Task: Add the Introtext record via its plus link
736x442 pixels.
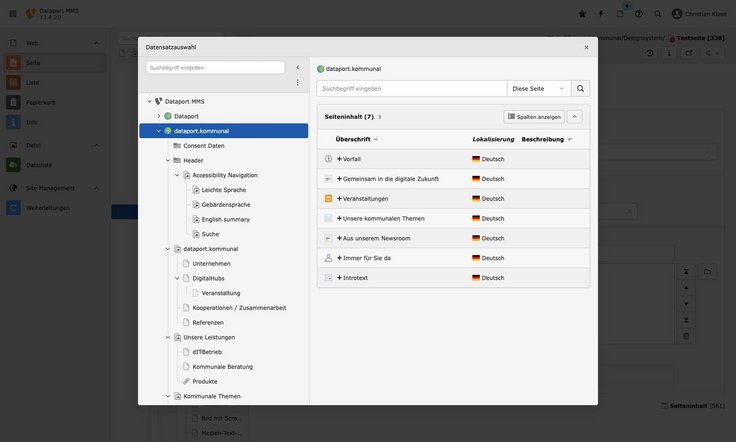Action: (339, 277)
